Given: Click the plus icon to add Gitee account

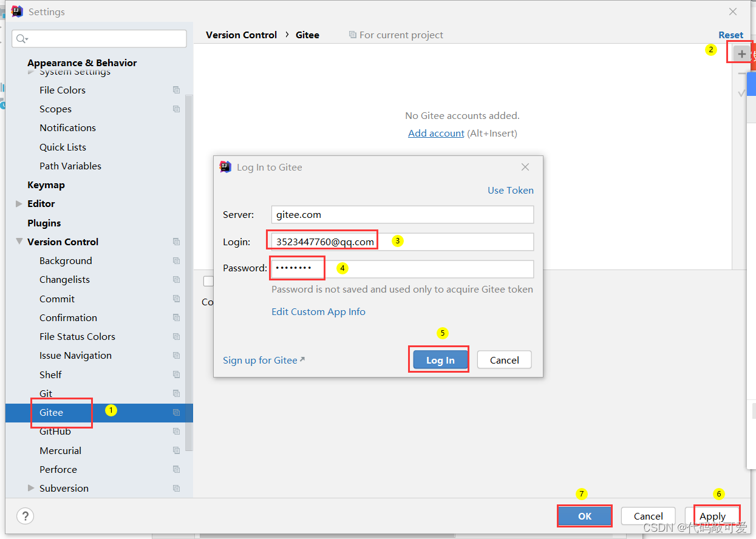Looking at the screenshot, I should point(741,54).
